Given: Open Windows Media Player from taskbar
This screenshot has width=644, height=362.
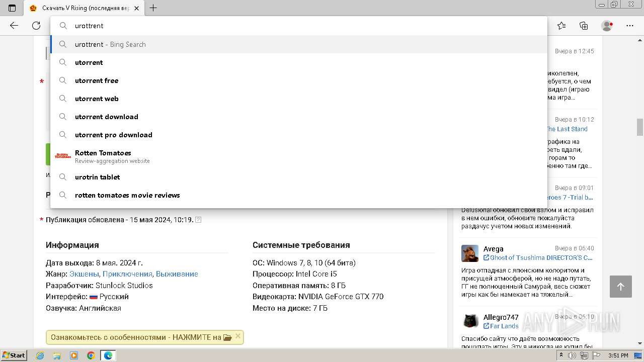Looking at the screenshot, I should (x=74, y=355).
